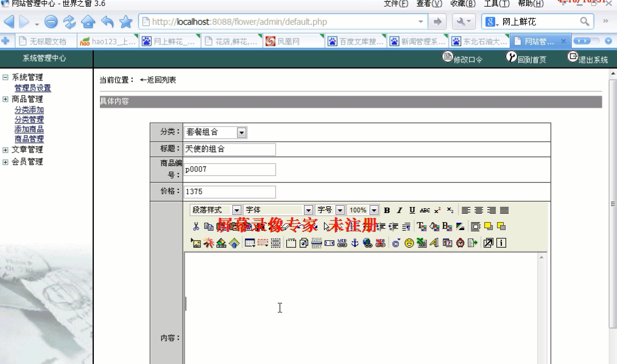Refresh the page with the reload icon
617x364 pixels.
(69, 22)
